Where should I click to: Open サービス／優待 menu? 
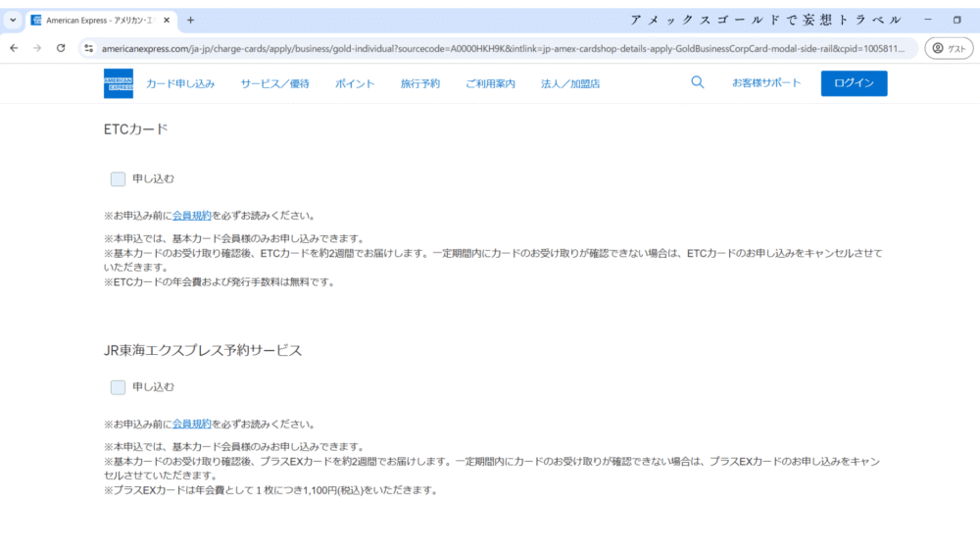pos(275,83)
